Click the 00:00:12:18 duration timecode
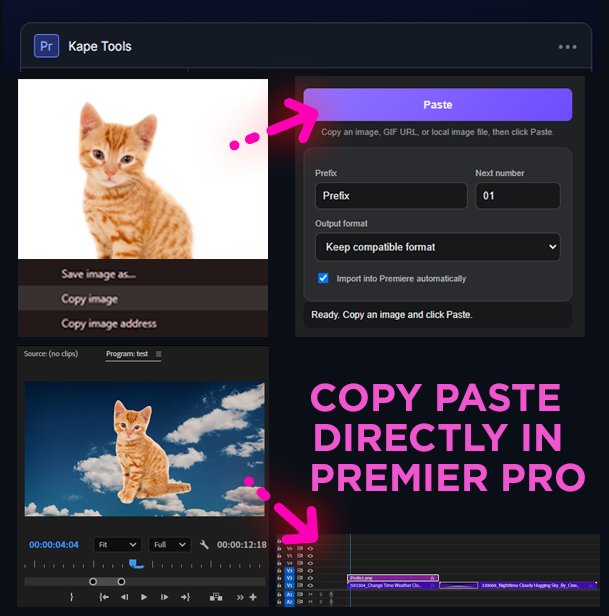 click(x=242, y=544)
